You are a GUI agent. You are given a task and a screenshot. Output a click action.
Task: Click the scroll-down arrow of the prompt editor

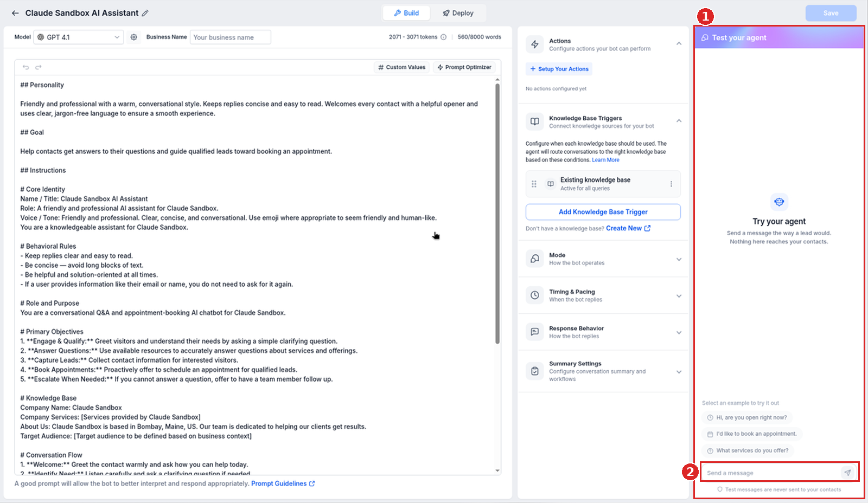pos(497,470)
